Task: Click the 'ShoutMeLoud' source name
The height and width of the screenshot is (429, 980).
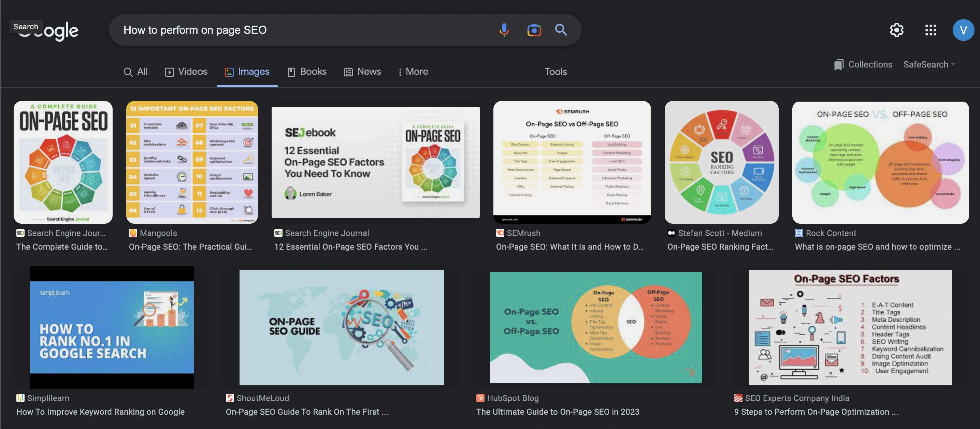Action: point(263,398)
